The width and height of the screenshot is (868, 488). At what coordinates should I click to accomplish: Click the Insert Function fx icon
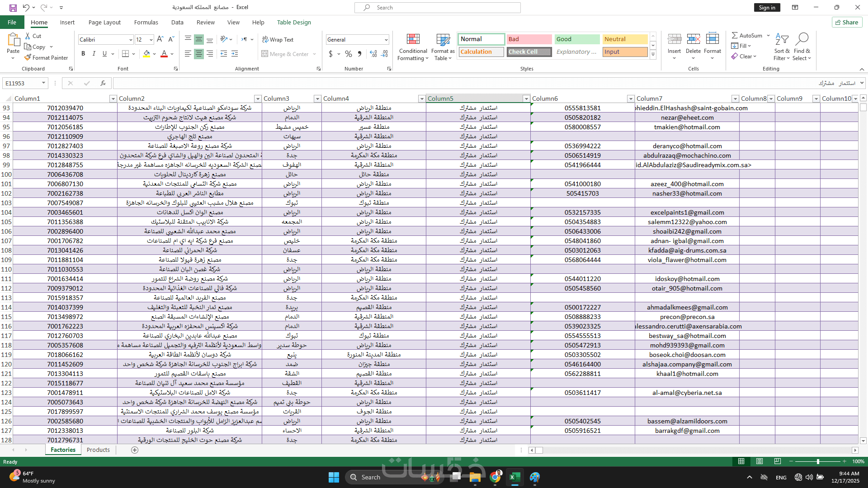pyautogui.click(x=103, y=83)
